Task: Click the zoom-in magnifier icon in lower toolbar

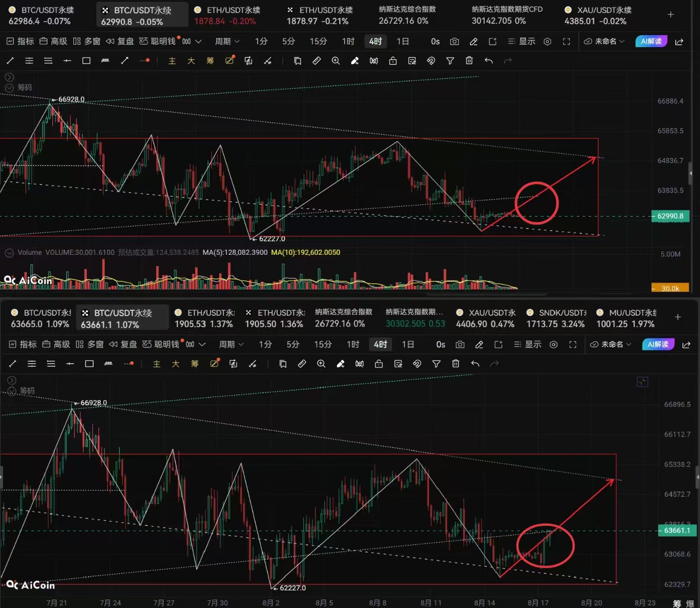Action: pos(321,364)
